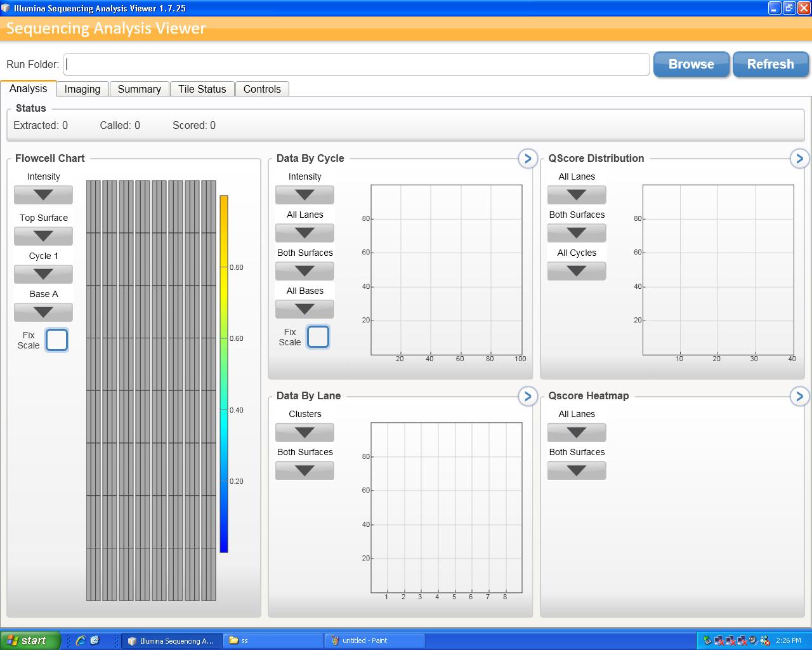The image size is (812, 650).
Task: Click the gray flowcell lane tile chart
Action: tap(151, 390)
